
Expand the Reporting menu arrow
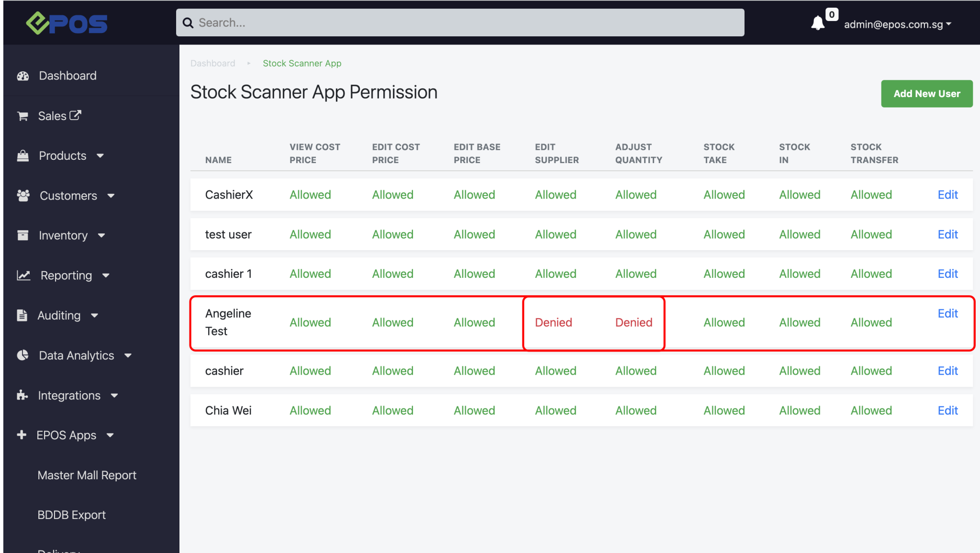[106, 276]
